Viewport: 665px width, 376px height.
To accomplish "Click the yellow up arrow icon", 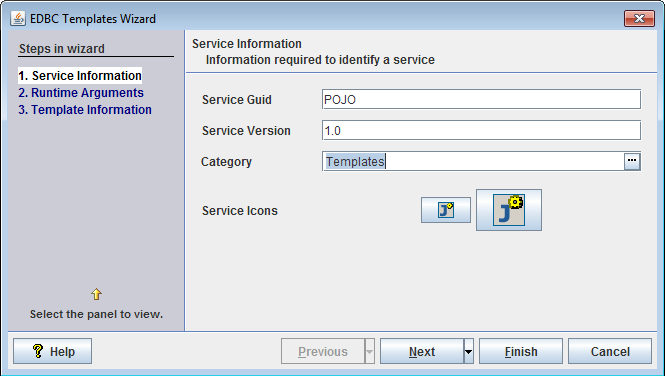I will pos(96,294).
